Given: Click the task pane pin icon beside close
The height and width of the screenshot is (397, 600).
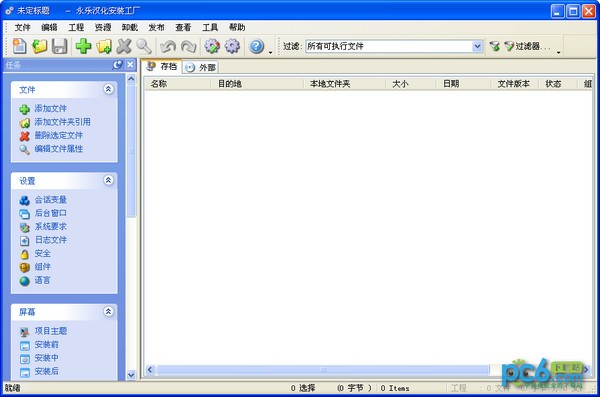Looking at the screenshot, I should point(118,65).
